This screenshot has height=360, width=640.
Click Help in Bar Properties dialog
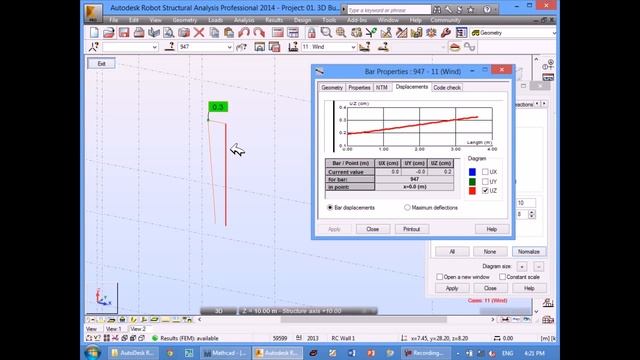(x=492, y=229)
